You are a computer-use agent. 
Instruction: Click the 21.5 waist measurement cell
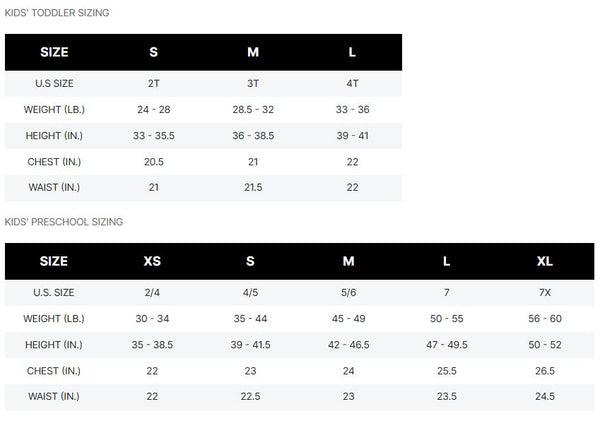click(253, 187)
